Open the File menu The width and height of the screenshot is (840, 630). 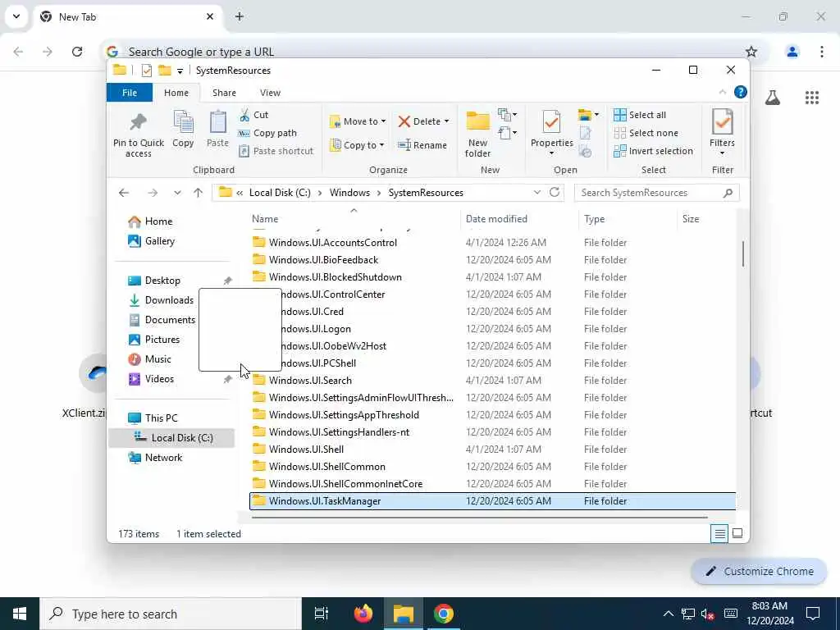(130, 93)
